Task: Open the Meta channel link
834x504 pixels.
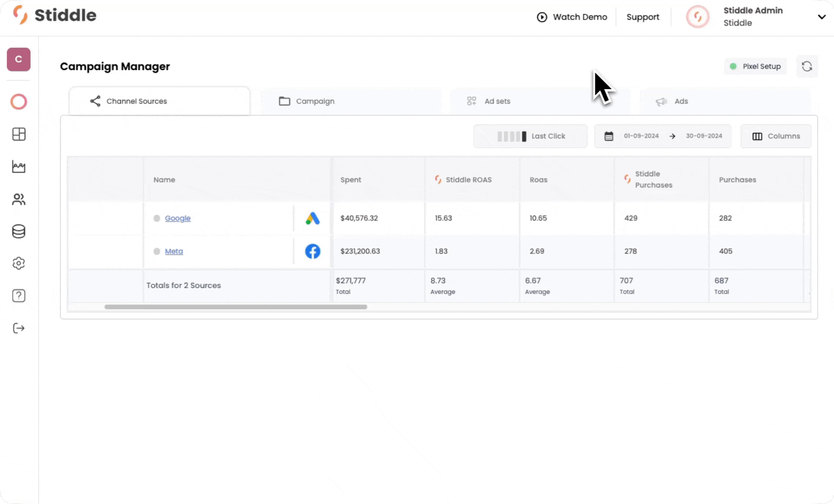Action: point(174,251)
